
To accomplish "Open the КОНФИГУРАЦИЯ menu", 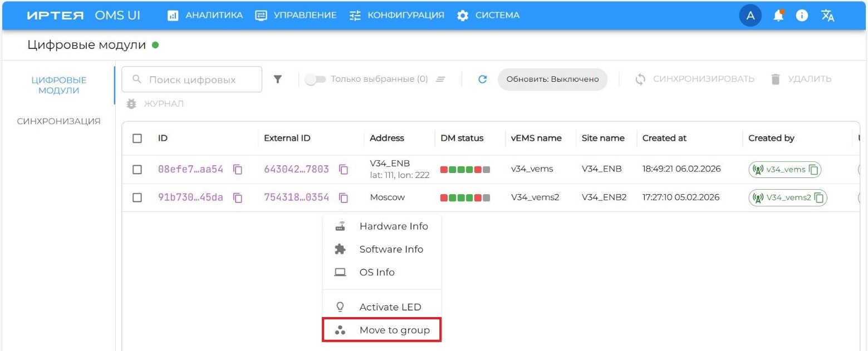I will (x=396, y=16).
